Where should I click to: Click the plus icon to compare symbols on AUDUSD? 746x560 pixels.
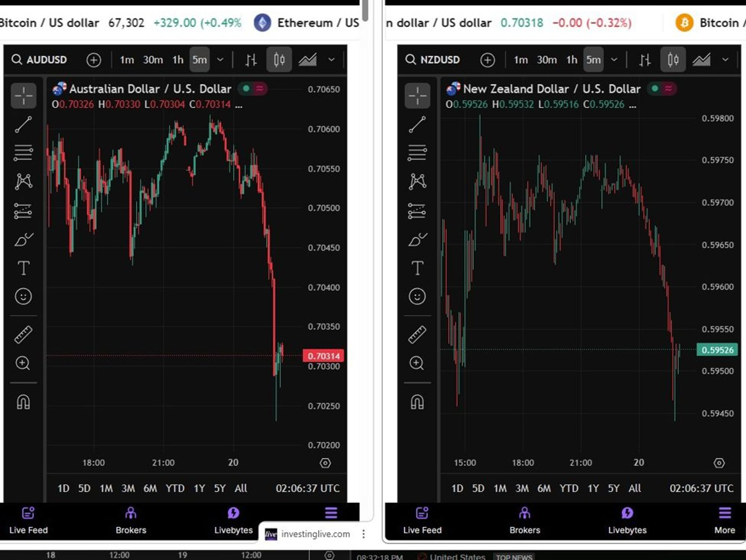pos(94,60)
